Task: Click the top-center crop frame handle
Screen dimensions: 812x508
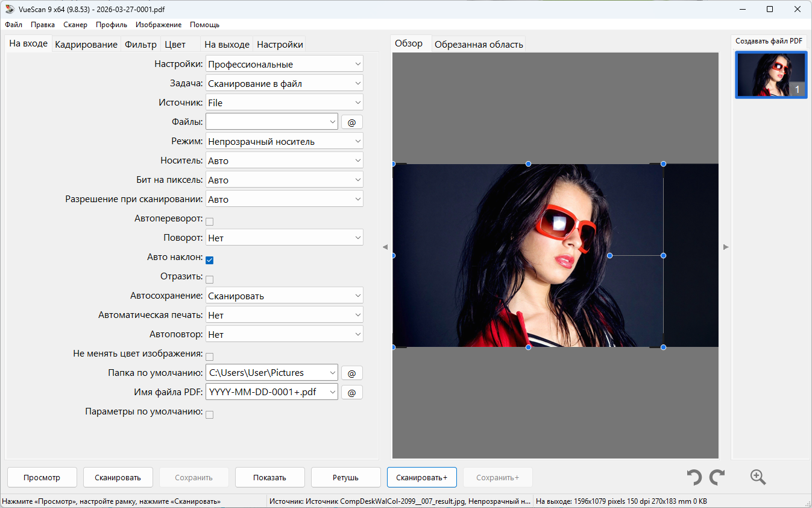Action: tap(528, 164)
